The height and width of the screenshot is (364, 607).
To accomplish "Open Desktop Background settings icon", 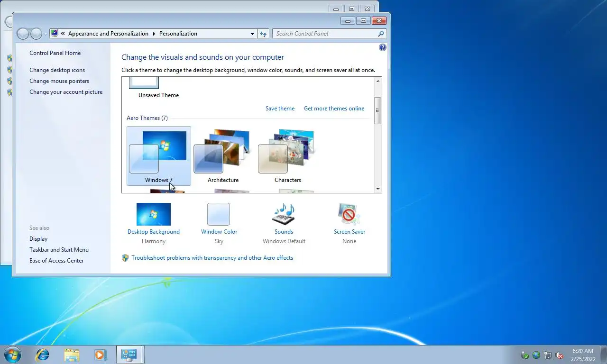I will click(x=154, y=214).
